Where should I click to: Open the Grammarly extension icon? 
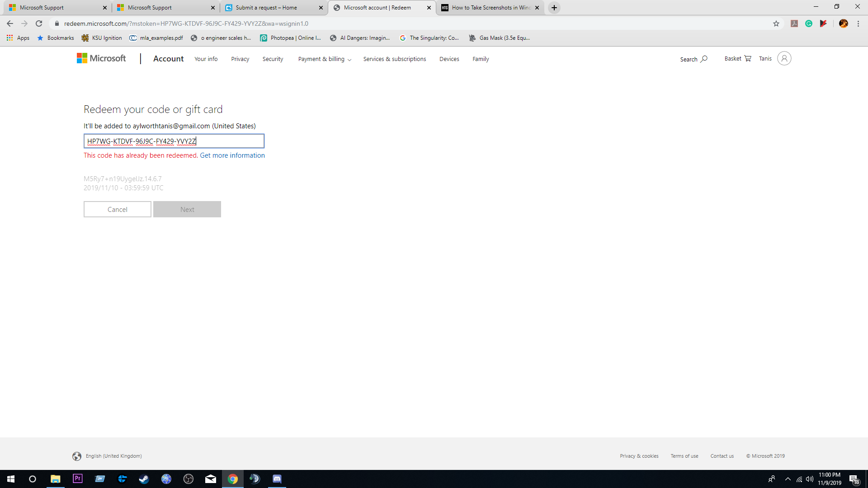click(809, 23)
